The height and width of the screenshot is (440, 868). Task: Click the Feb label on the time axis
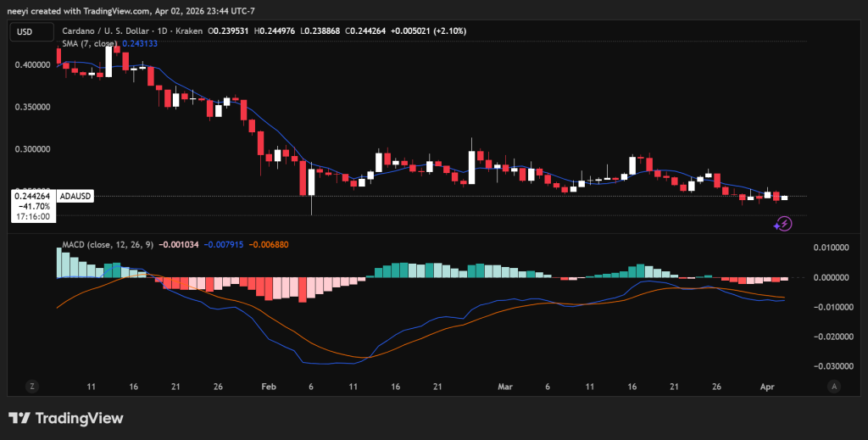tap(269, 386)
